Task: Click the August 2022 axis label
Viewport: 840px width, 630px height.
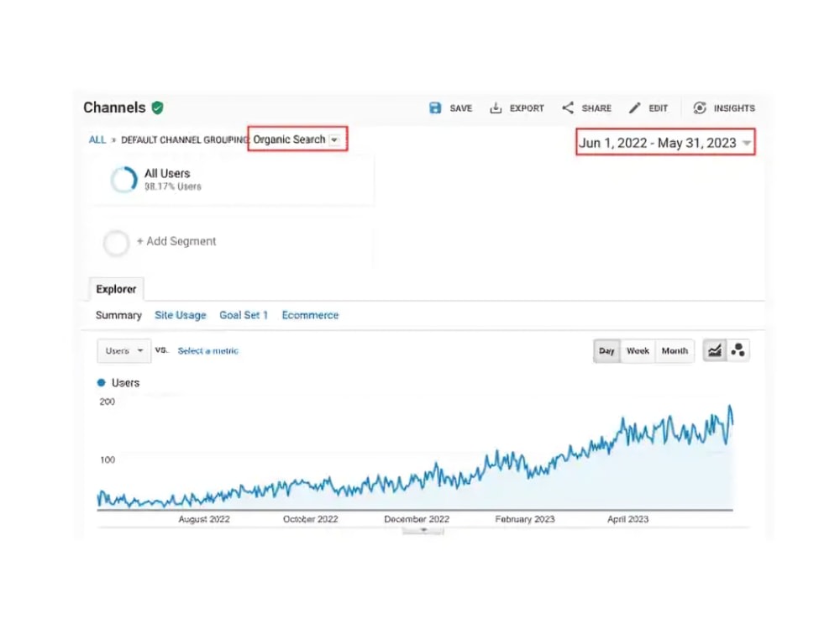Action: 204,519
